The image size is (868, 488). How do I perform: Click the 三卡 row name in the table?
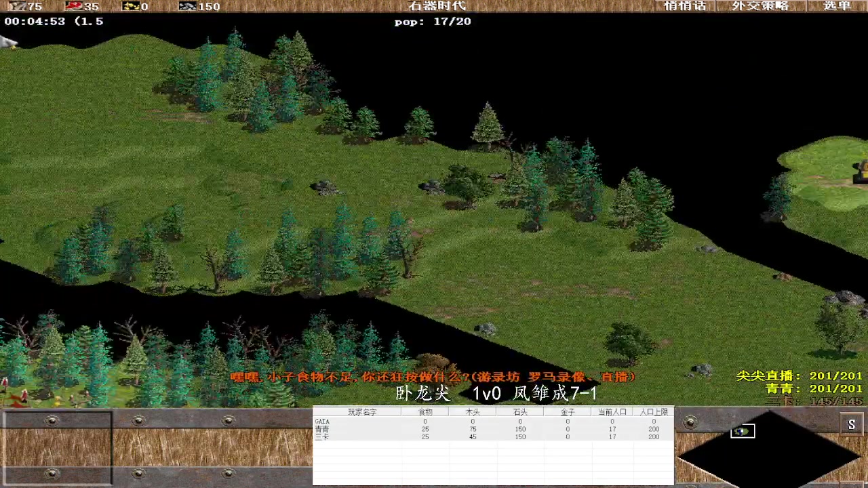tap(322, 437)
